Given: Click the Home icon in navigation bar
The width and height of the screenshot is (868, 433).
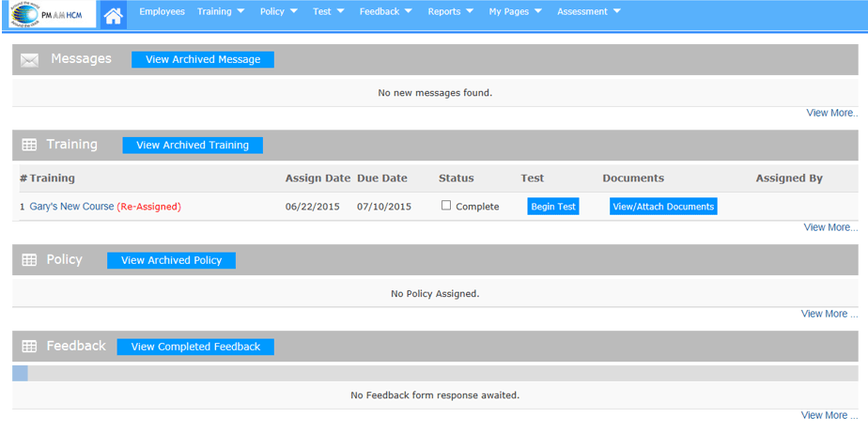Looking at the screenshot, I should click(114, 15).
